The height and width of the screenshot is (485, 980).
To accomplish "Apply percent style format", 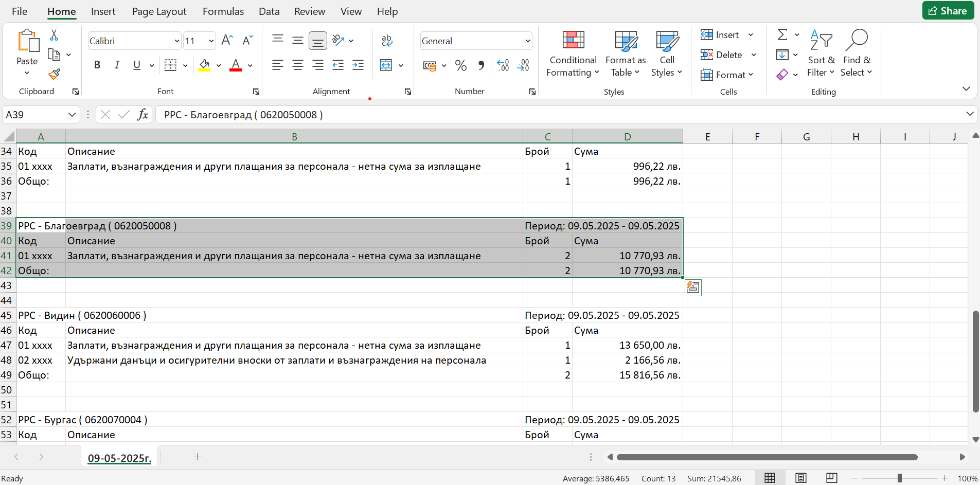I will pos(461,65).
